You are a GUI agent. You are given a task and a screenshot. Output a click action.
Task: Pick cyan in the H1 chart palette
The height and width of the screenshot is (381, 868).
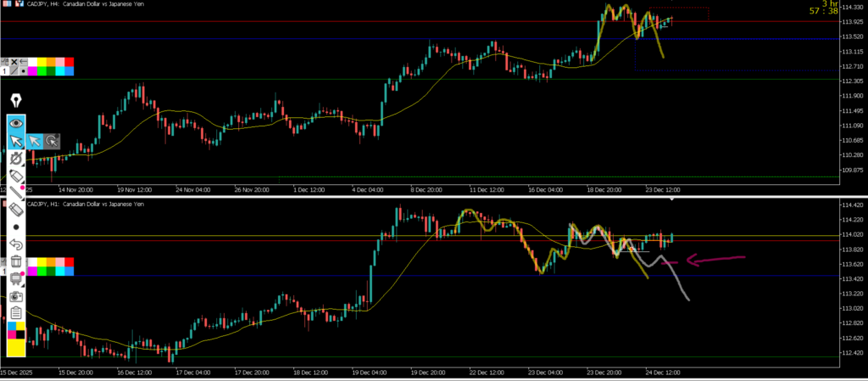click(60, 272)
